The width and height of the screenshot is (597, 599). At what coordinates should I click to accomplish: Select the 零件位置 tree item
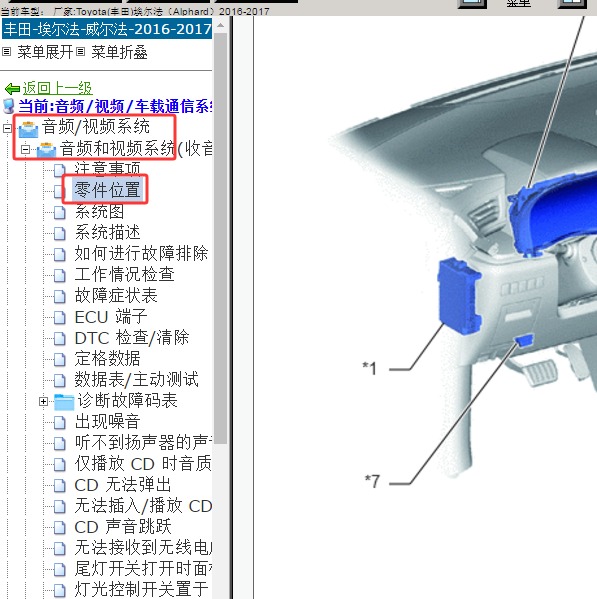point(107,190)
